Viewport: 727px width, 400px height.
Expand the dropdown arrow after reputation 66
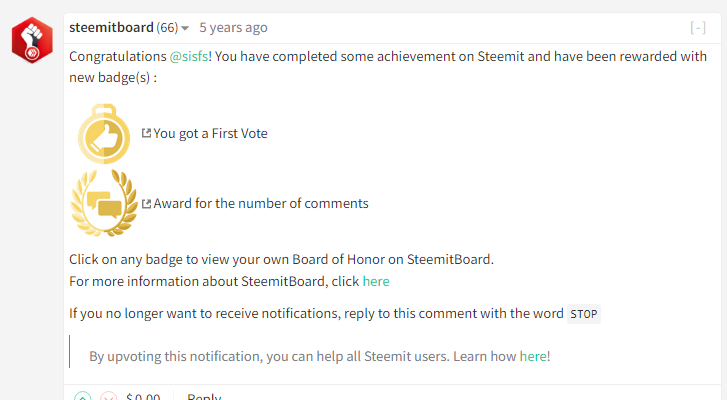185,28
